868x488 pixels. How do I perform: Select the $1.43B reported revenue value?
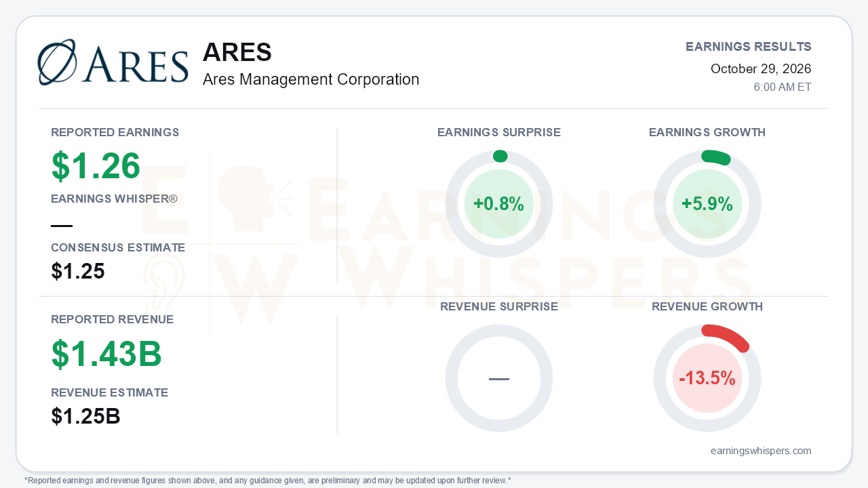tap(106, 354)
